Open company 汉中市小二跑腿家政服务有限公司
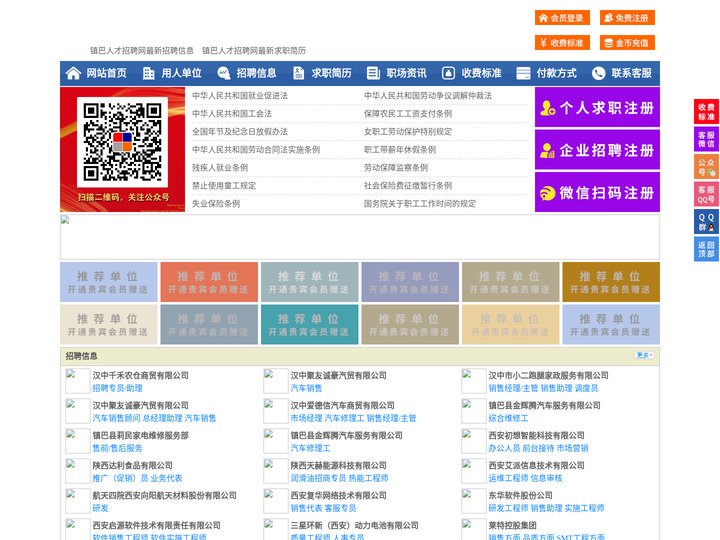 (x=548, y=375)
